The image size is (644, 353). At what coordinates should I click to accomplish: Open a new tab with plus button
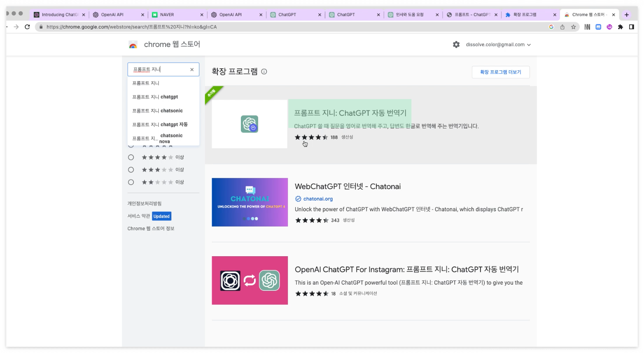[627, 14]
